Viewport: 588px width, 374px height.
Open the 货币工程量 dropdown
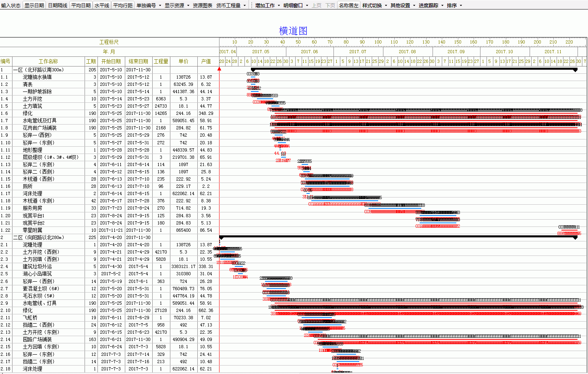point(231,5)
